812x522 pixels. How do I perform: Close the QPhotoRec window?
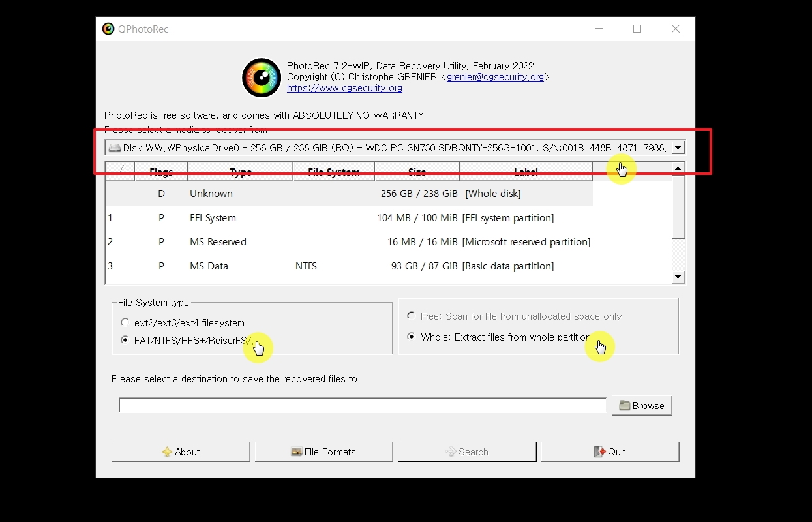point(676,29)
